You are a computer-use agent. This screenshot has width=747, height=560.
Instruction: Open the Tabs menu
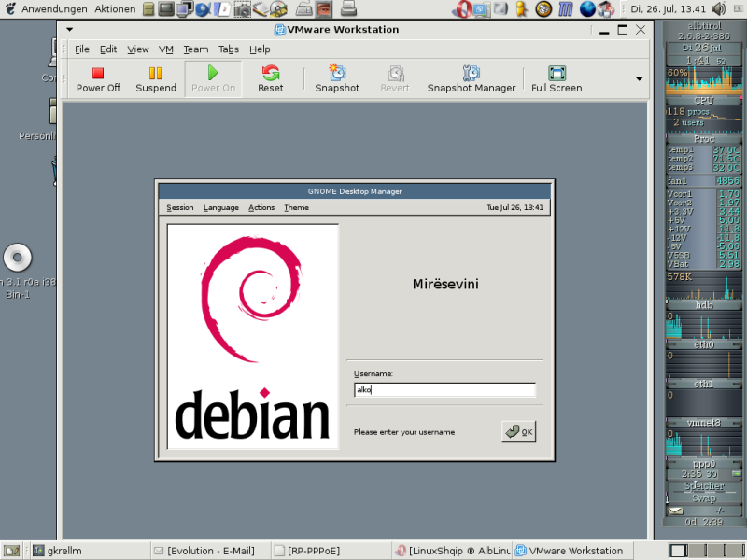pos(229,49)
